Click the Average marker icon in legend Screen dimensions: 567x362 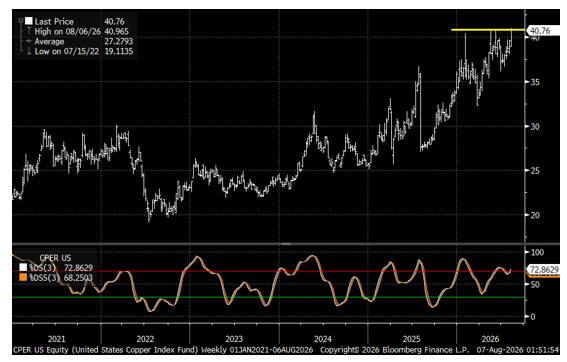coord(29,41)
